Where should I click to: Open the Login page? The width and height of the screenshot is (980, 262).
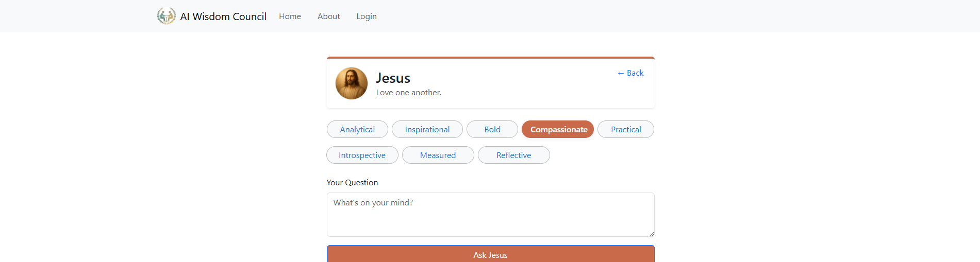[367, 16]
